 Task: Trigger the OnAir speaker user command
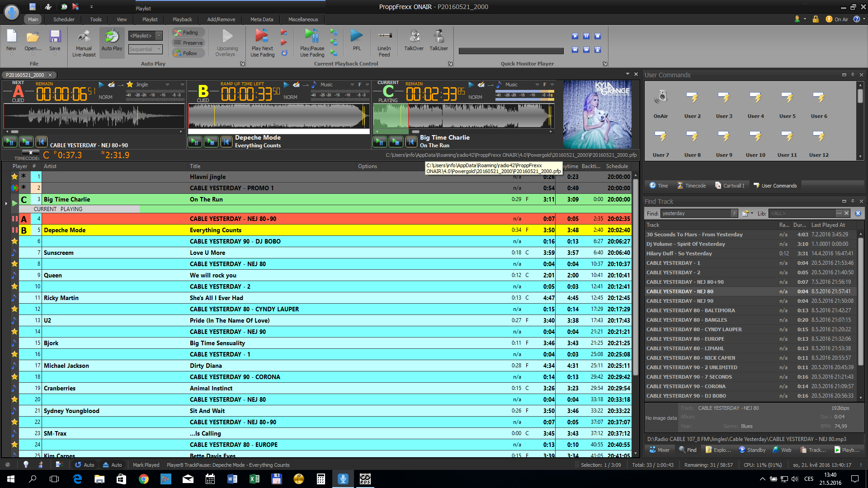(x=660, y=104)
